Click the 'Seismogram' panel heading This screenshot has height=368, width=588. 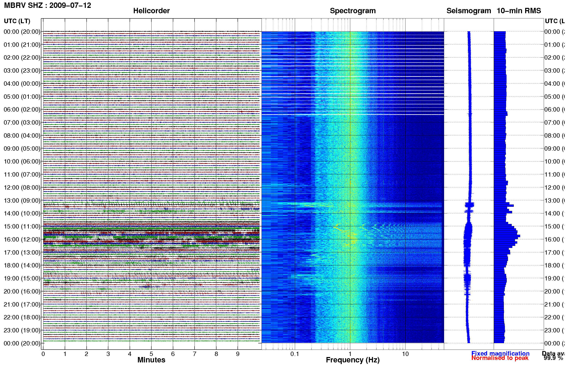(469, 11)
